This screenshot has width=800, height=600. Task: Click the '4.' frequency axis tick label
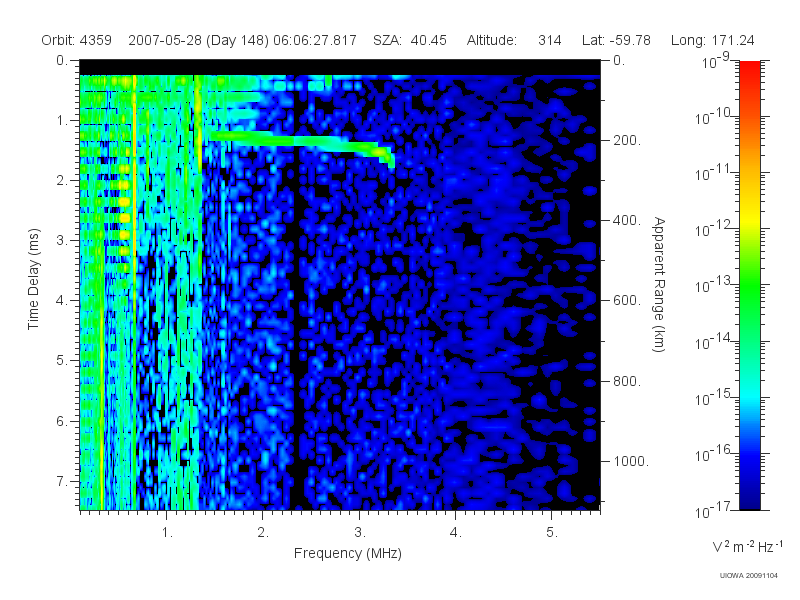coord(456,533)
